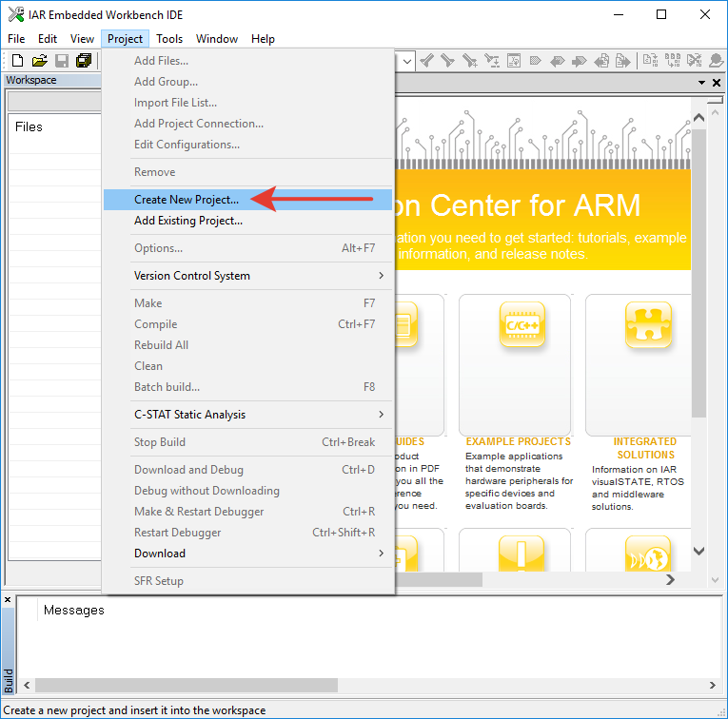Open the toolbar search combo box dropdown
Viewport: 728px width, 719px height.
point(406,61)
